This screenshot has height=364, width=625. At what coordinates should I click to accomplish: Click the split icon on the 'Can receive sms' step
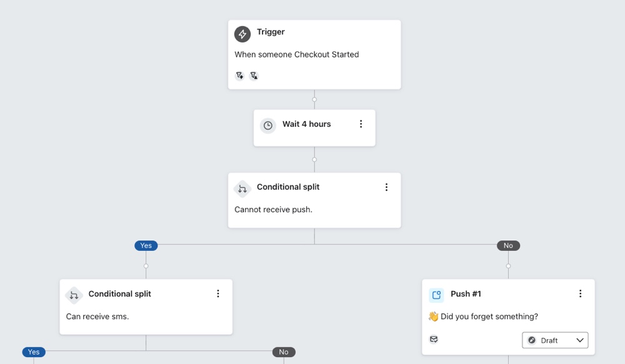(x=74, y=294)
